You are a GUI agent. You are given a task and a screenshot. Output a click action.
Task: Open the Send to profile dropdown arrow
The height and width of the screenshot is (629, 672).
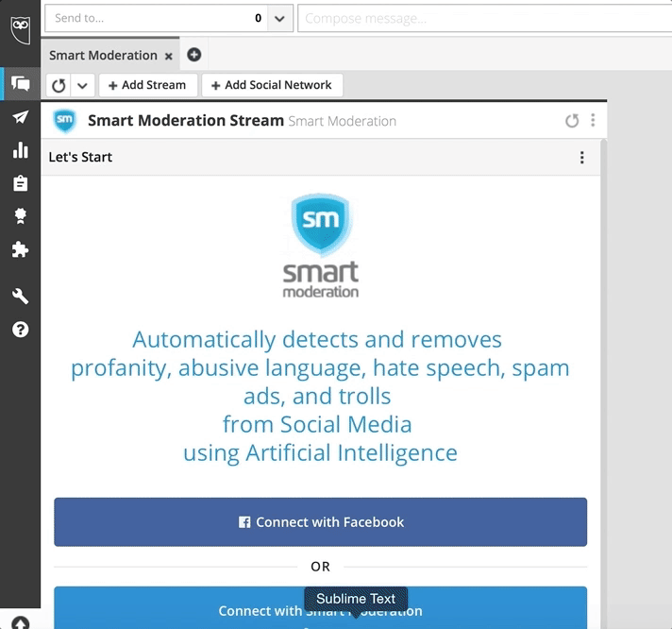(279, 19)
